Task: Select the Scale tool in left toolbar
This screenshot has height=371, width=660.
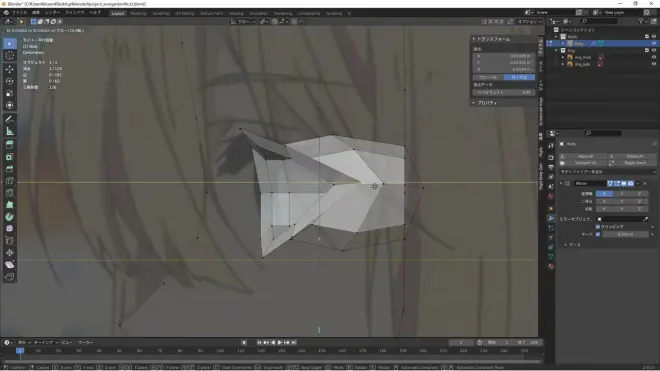Action: tap(10, 93)
